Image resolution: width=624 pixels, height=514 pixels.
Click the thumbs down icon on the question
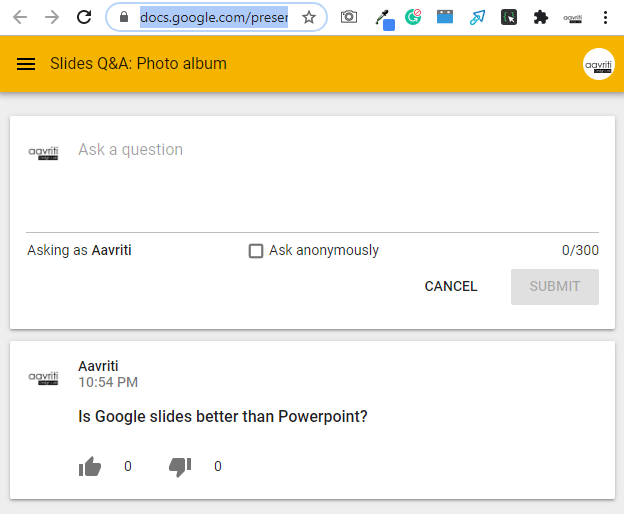click(180, 466)
